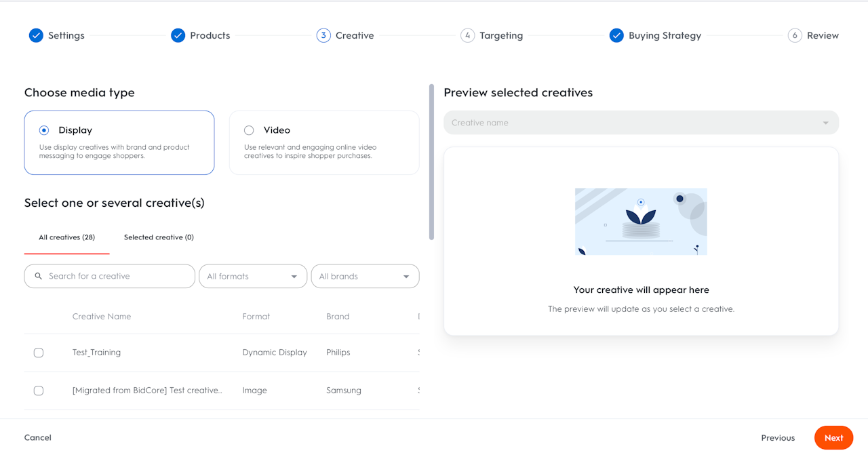Click the Settings step checkmark icon
868x457 pixels.
(36, 35)
